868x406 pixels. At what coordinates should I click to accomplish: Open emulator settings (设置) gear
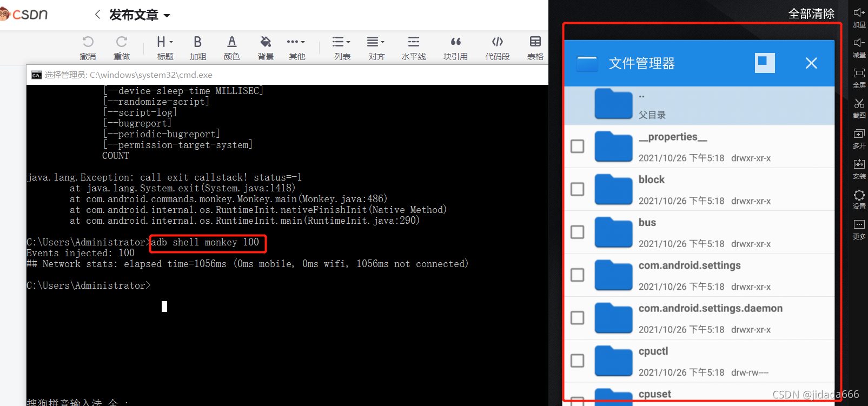pos(859,195)
